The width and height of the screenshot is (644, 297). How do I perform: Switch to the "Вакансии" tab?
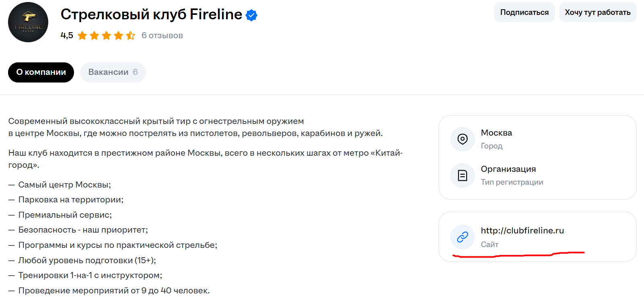pyautogui.click(x=113, y=72)
